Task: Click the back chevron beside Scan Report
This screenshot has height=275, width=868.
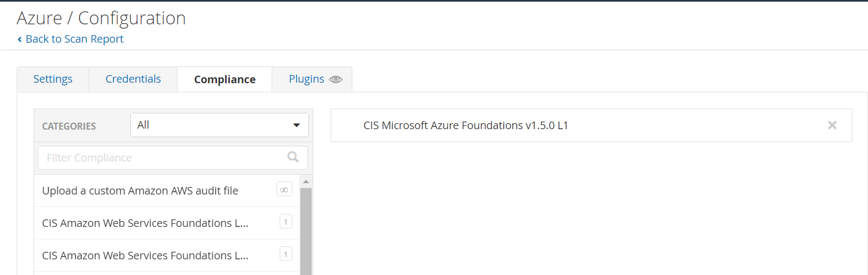Action: click(20, 39)
